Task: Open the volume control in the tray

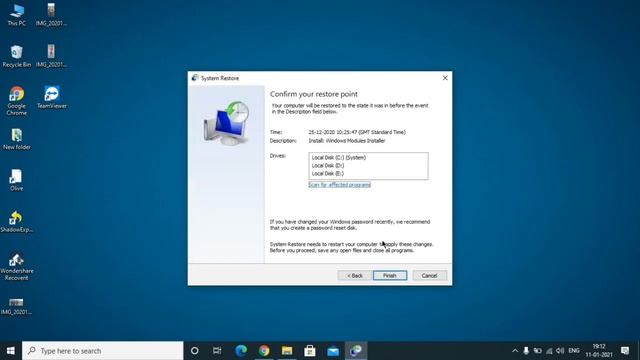Action: (x=560, y=351)
